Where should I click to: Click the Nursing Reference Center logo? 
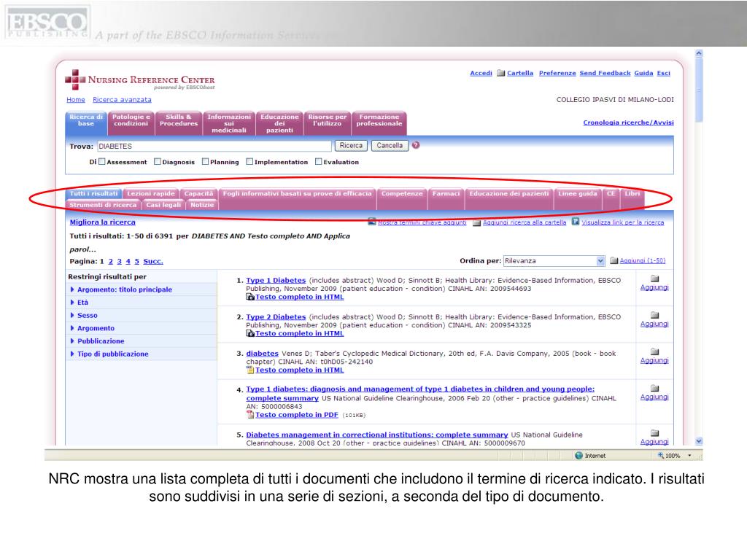click(140, 80)
